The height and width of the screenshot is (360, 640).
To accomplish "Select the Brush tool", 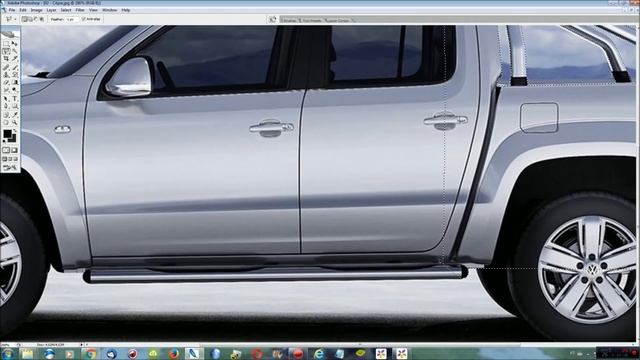I will (x=15, y=67).
